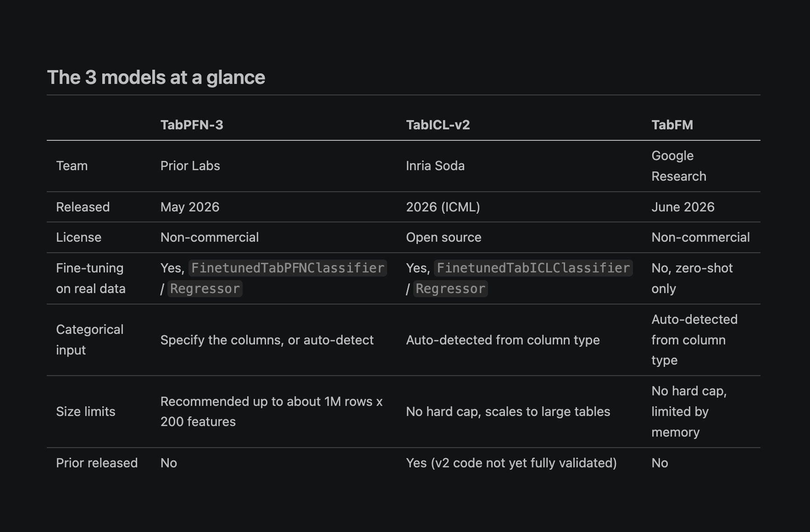
Task: Select the TabICL-v2 column header
Action: click(438, 125)
